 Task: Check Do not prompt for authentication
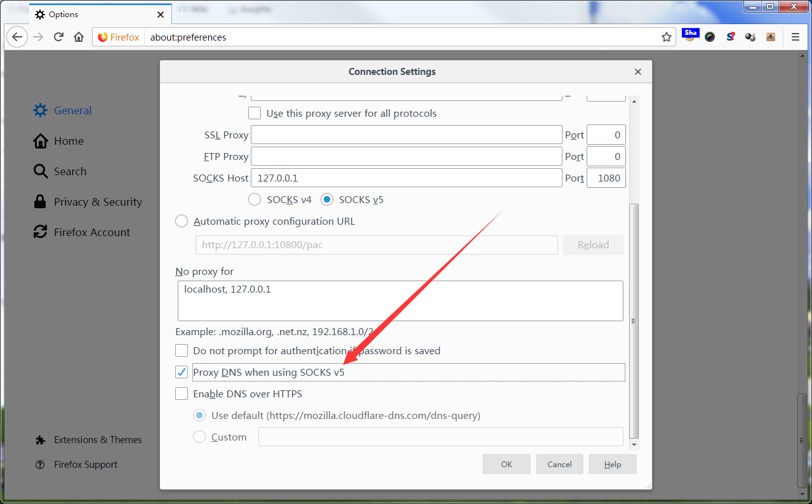tap(182, 350)
